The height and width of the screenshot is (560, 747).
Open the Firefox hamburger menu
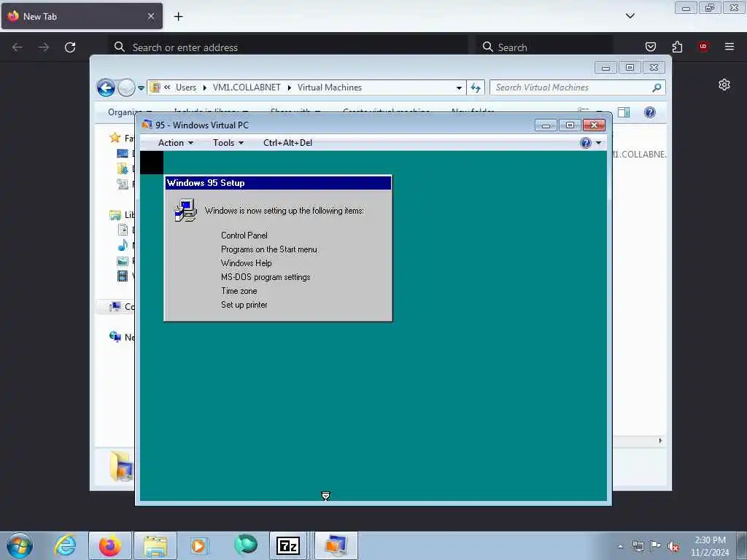point(729,47)
